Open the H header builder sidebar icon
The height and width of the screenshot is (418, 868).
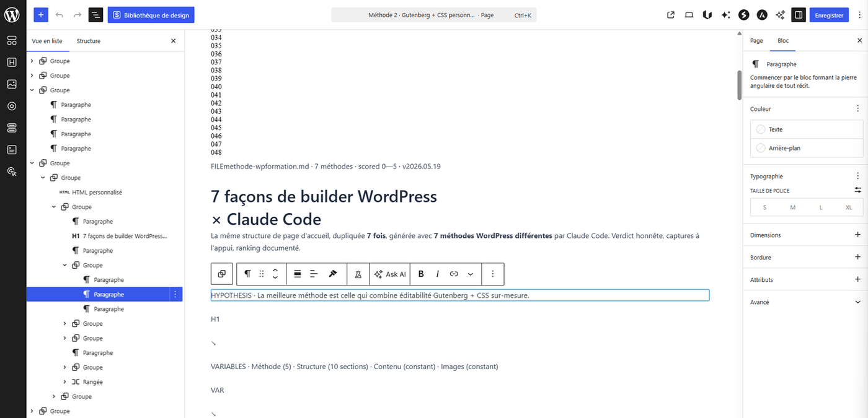tap(12, 63)
